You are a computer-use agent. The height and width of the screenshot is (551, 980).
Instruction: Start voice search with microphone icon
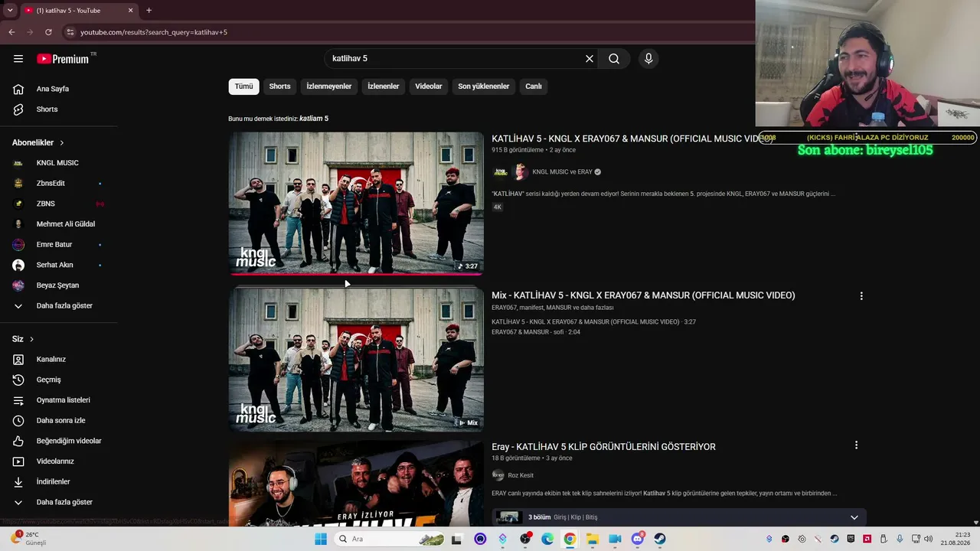[648, 59]
